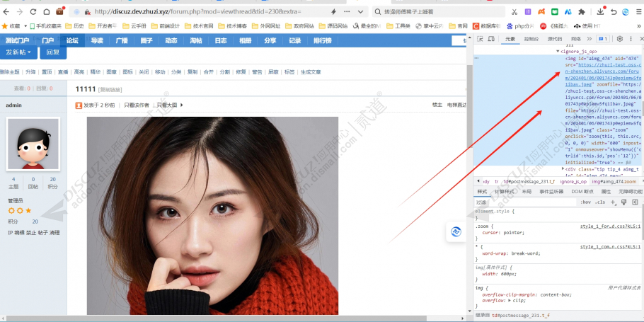Screen dimensions: 644x322
Task: Switch to the 事件监听器 pane tab
Action: pos(551,192)
